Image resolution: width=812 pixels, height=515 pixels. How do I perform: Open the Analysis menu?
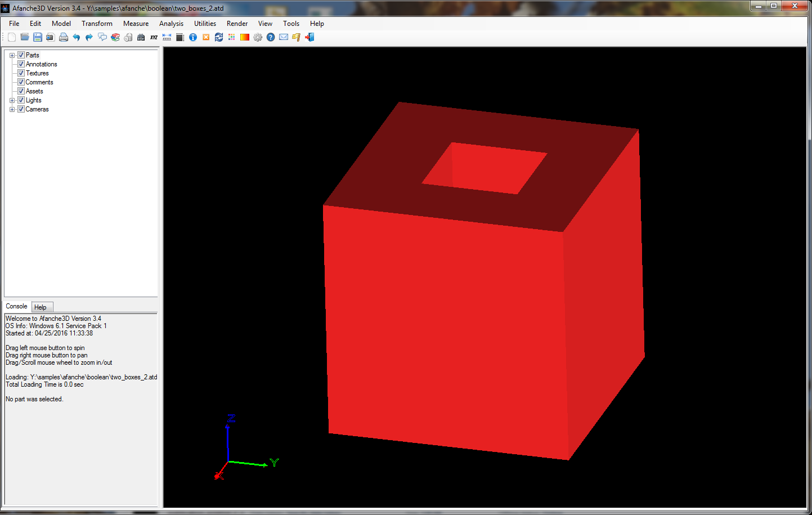click(x=171, y=24)
